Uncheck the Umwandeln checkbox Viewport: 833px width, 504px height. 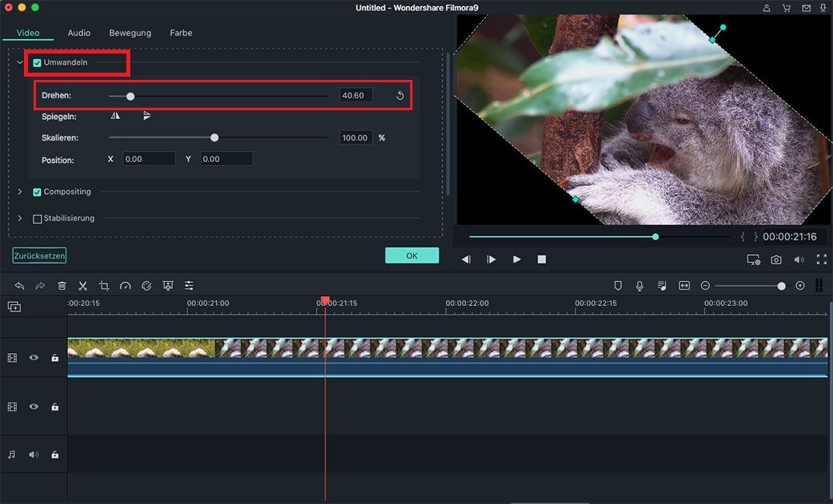click(38, 62)
